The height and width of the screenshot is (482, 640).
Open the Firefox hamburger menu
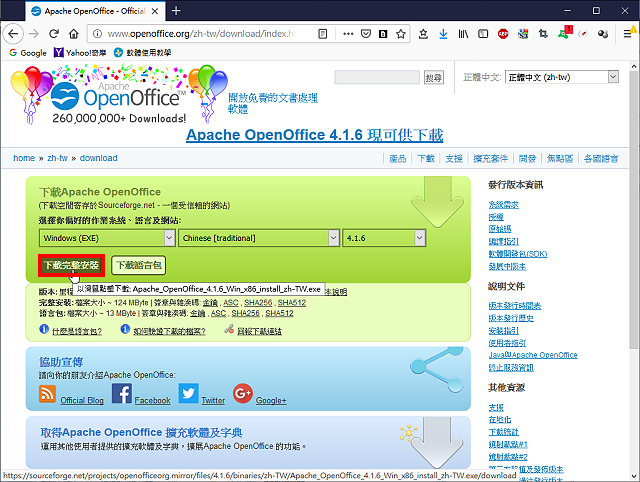[x=628, y=34]
